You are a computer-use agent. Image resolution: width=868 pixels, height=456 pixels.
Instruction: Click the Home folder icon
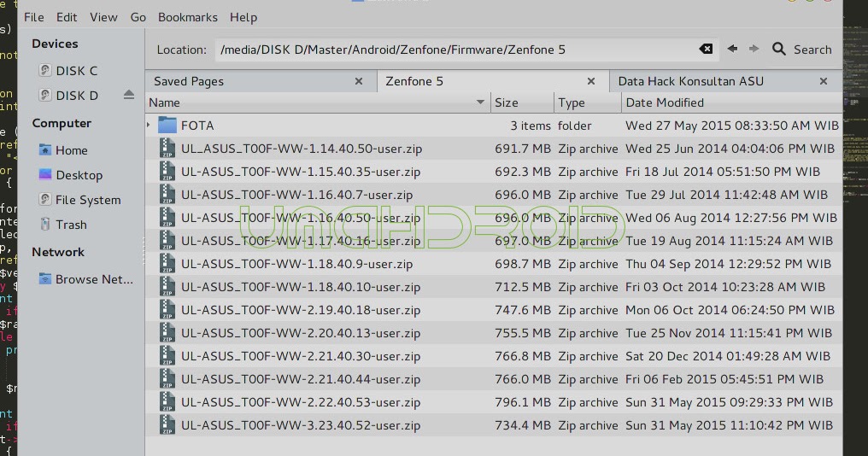pos(44,150)
